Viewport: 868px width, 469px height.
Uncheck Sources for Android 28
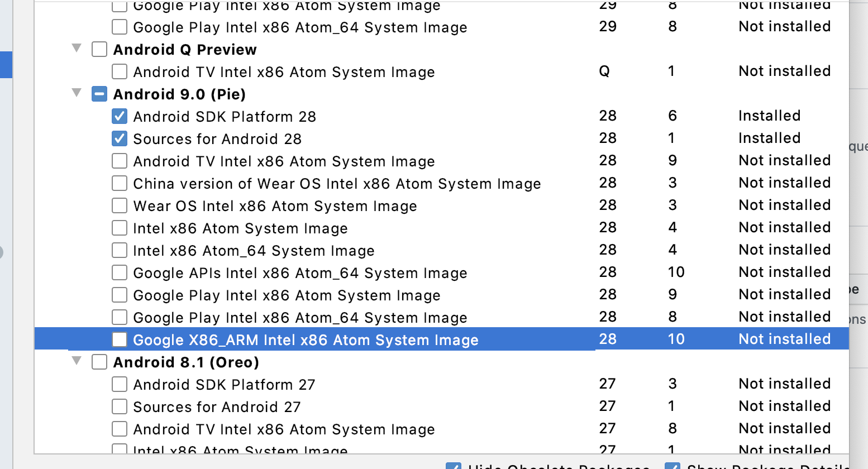tap(119, 138)
